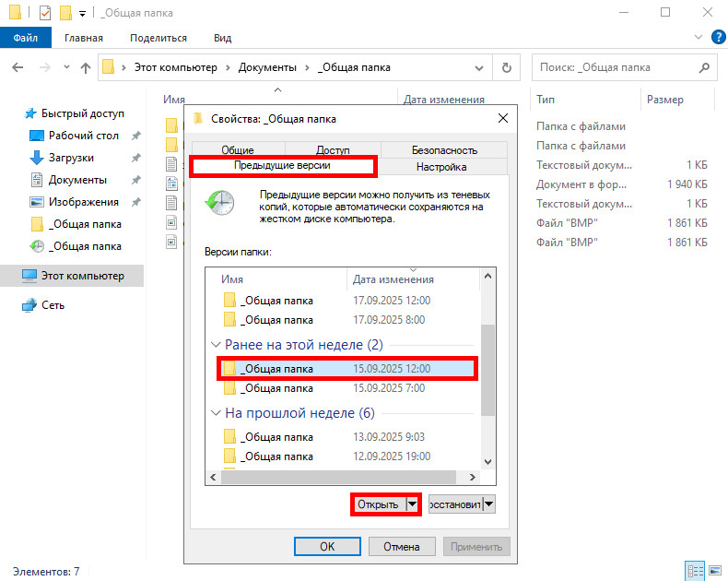Switch to large icons view in status bar
This screenshot has height=581, width=728.
point(715,571)
